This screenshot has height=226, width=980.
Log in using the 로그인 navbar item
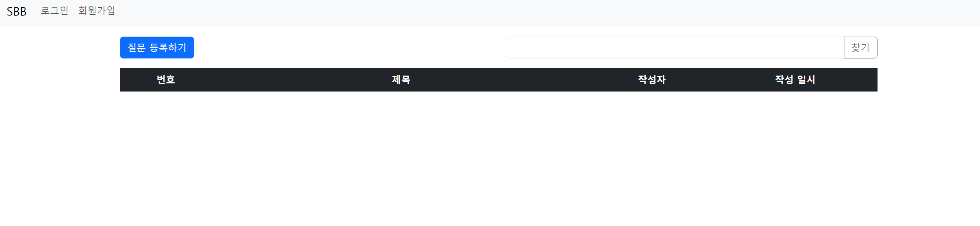(55, 11)
